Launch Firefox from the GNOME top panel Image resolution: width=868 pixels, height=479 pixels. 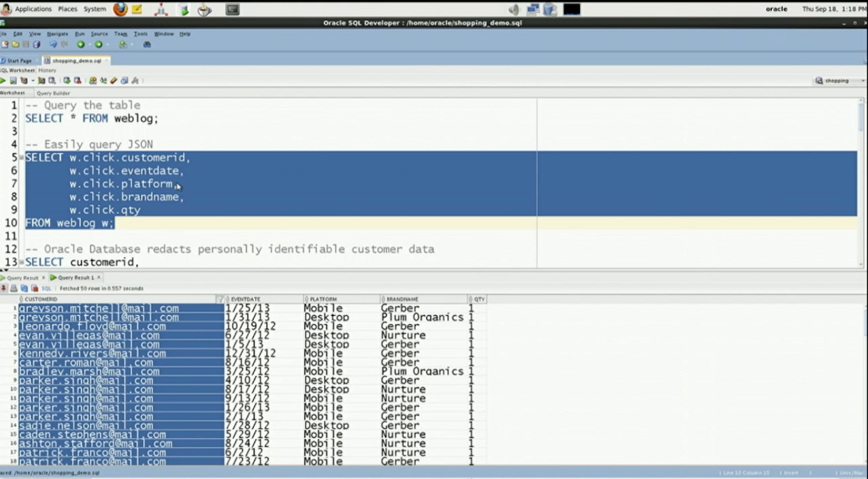(x=120, y=9)
